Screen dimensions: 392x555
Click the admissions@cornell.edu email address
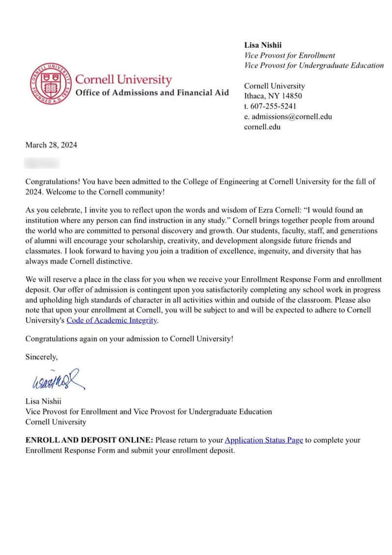[292, 117]
